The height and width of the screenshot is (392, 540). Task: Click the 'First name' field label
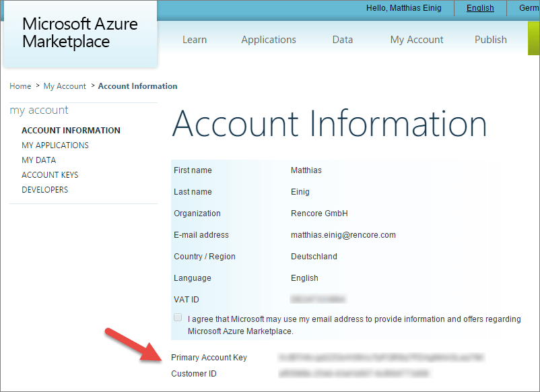pos(193,170)
